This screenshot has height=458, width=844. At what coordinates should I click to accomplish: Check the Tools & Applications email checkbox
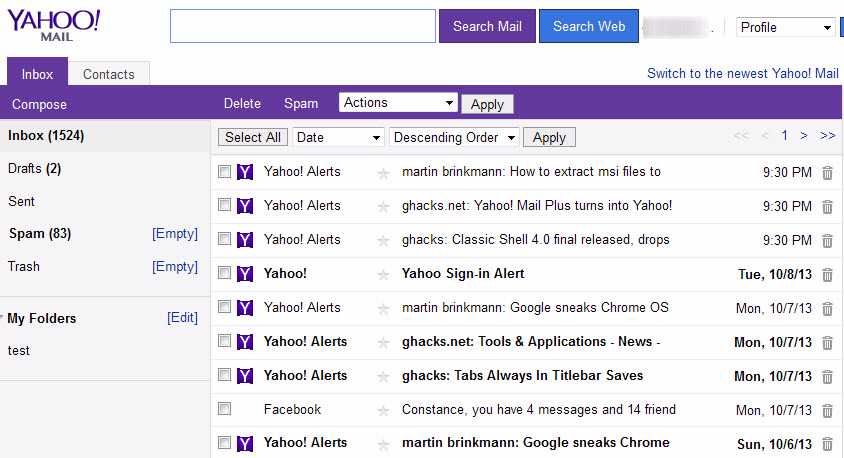pyautogui.click(x=224, y=341)
